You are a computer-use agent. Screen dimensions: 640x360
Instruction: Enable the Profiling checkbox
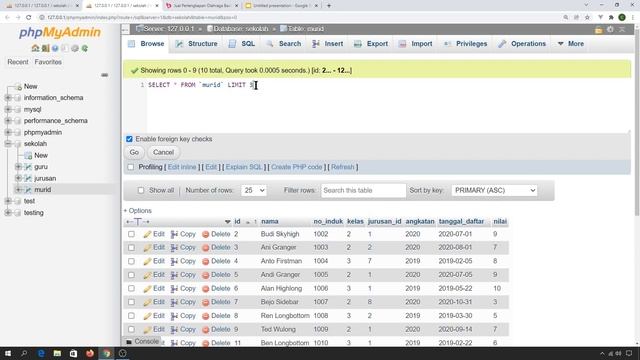[x=131, y=167]
